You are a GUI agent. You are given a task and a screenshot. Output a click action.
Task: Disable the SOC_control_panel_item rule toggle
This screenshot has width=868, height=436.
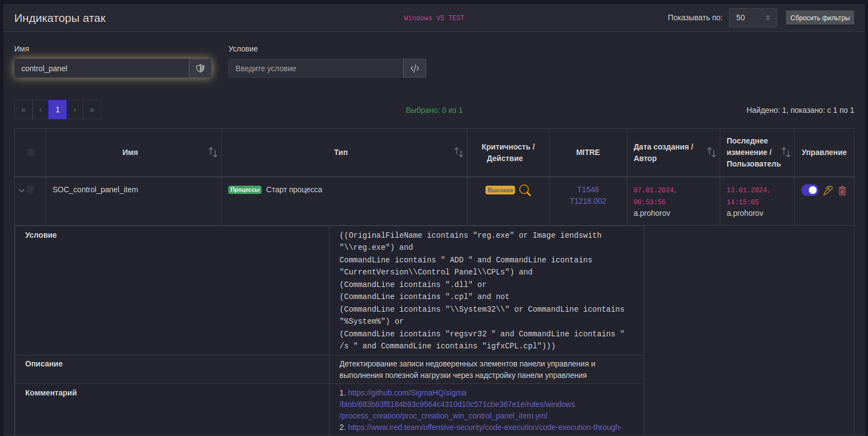[x=809, y=190]
